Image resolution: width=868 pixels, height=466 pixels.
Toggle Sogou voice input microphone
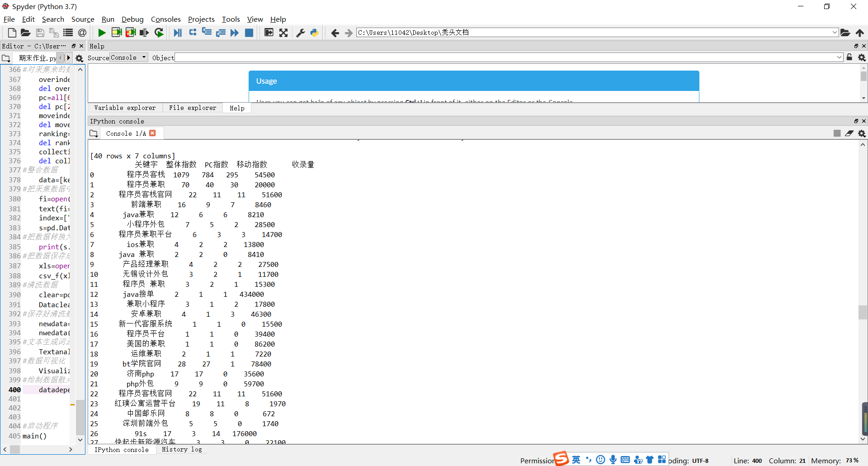[613, 460]
